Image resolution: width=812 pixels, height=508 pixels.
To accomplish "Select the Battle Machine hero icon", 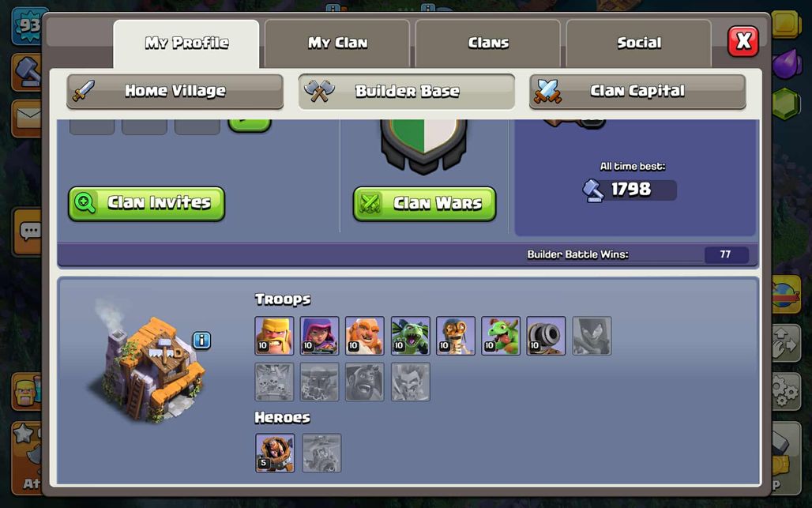I will [275, 453].
